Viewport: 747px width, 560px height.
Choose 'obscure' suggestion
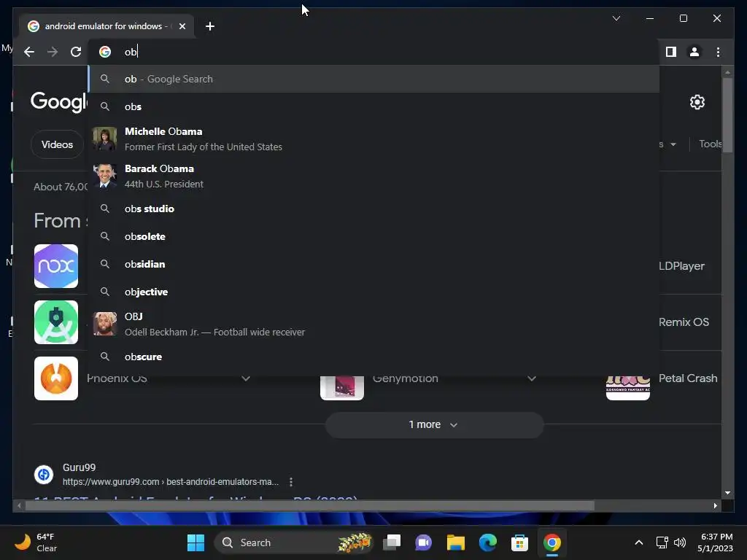[374, 357]
